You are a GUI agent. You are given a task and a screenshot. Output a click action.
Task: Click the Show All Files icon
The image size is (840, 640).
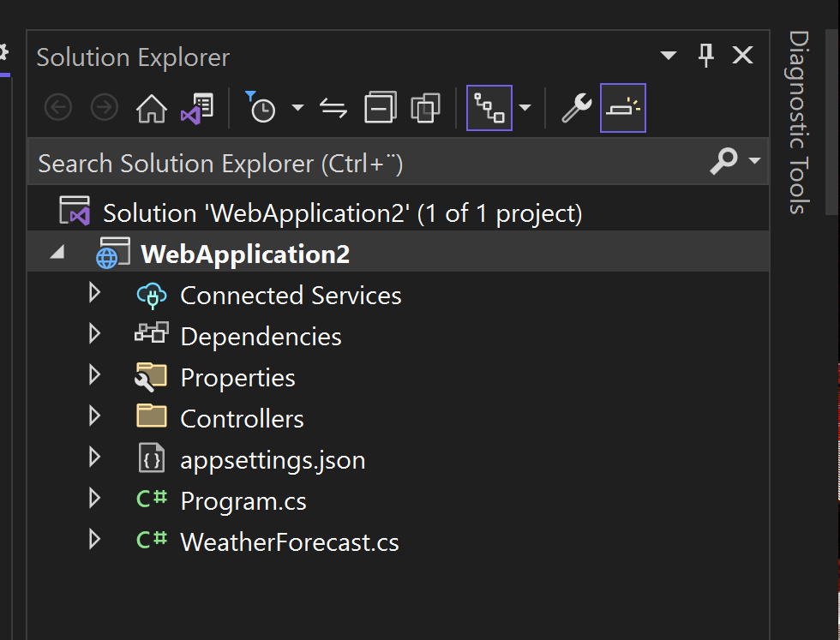coord(425,108)
